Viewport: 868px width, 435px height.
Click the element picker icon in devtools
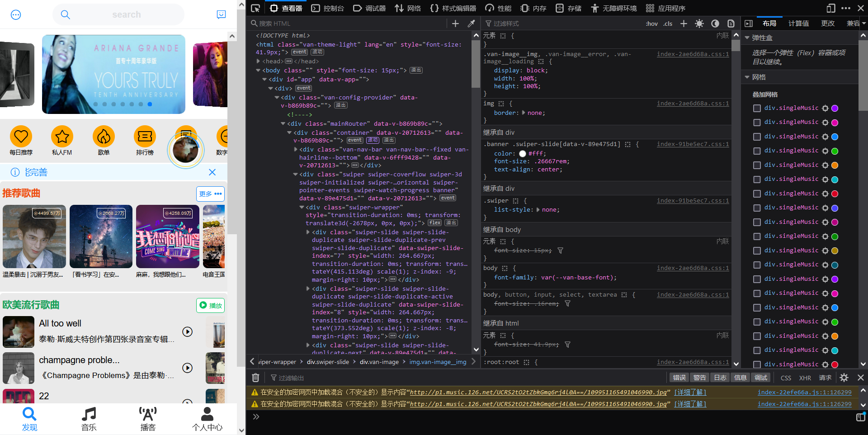[x=255, y=8]
